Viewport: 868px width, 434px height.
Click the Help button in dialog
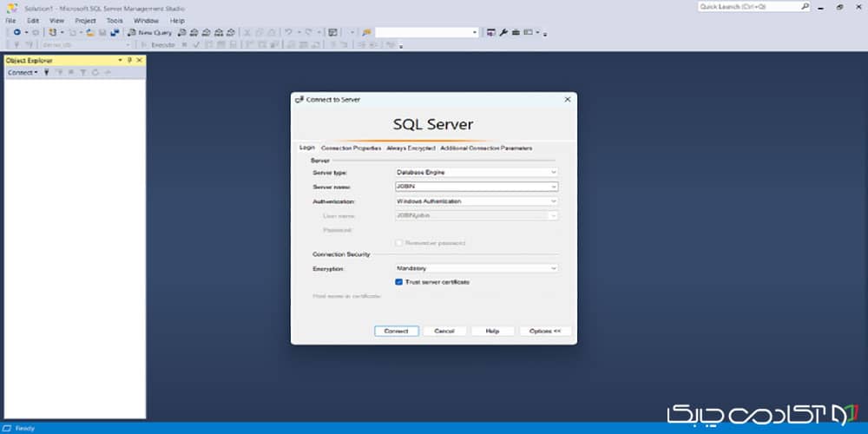[x=493, y=331]
